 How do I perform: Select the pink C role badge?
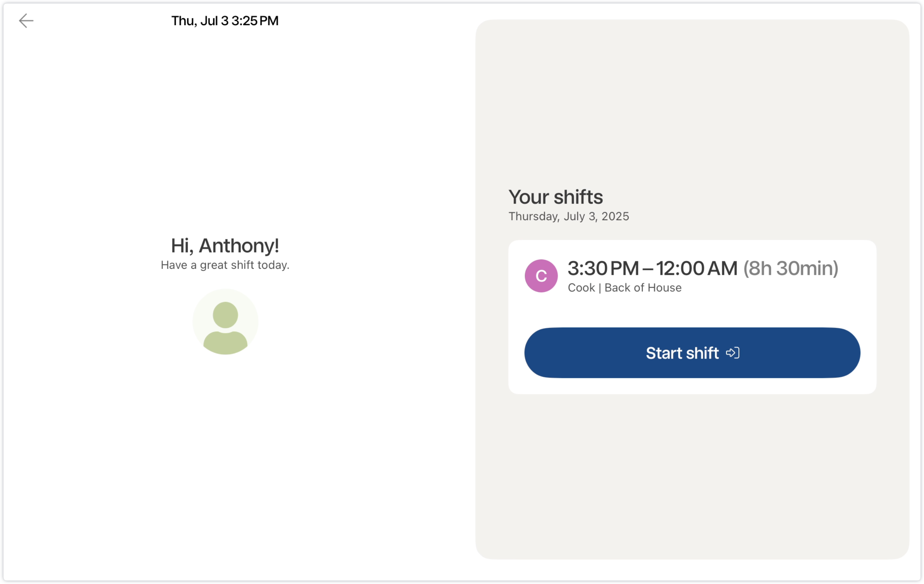541,276
